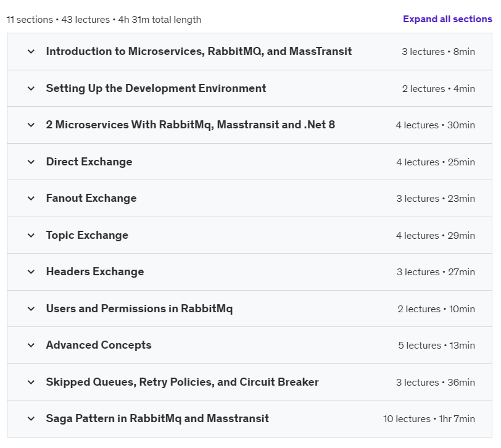Image resolution: width=501 pixels, height=448 pixels.
Task: Expand the Direct Exchange chevron
Action: [31, 162]
